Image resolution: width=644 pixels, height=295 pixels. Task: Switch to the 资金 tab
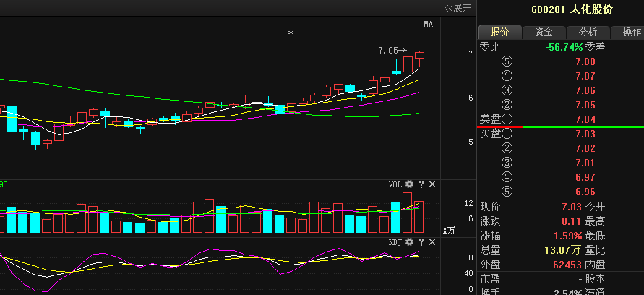[544, 32]
